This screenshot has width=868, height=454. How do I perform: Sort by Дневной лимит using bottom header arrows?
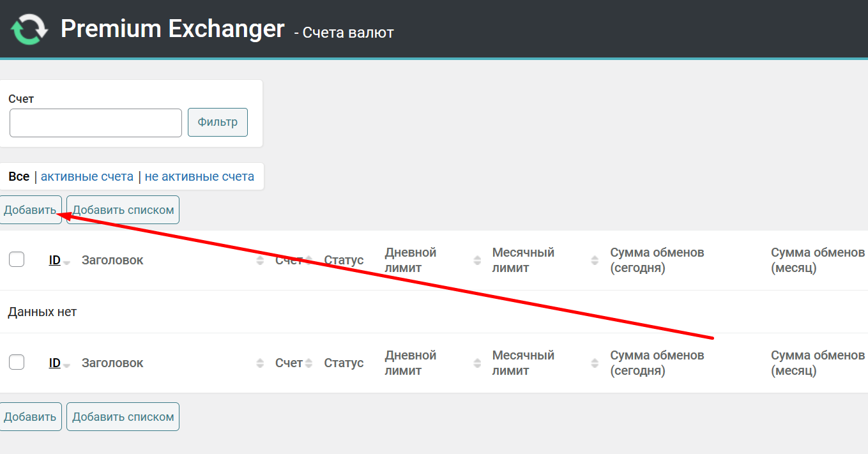click(477, 363)
